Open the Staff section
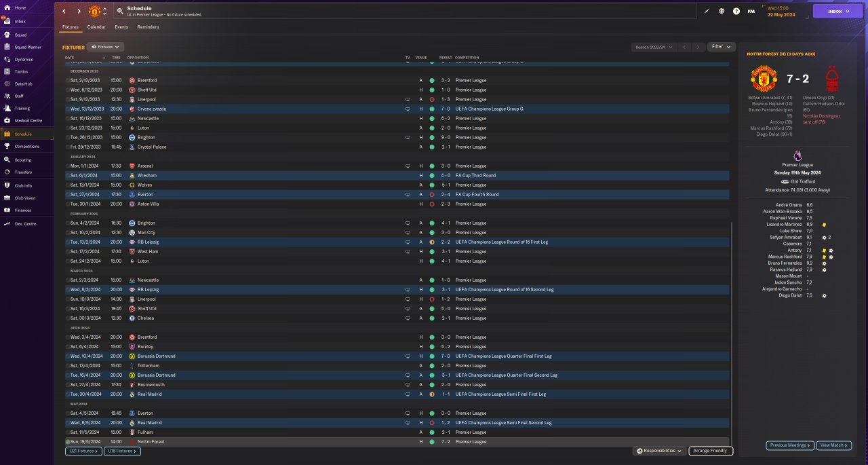The image size is (868, 465). click(20, 96)
